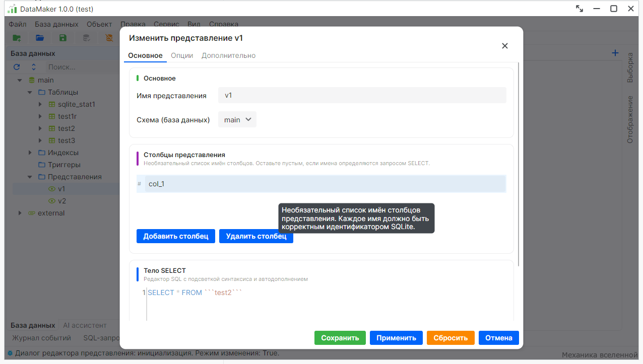The width and height of the screenshot is (643, 364).
Task: Close the Изменить представление dialog with X
Action: point(505,46)
